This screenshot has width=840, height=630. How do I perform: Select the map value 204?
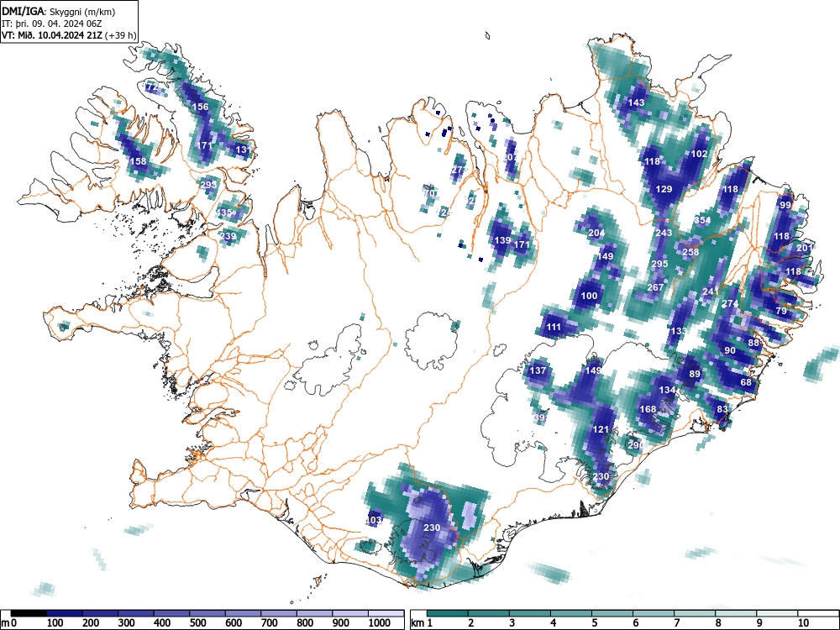596,233
